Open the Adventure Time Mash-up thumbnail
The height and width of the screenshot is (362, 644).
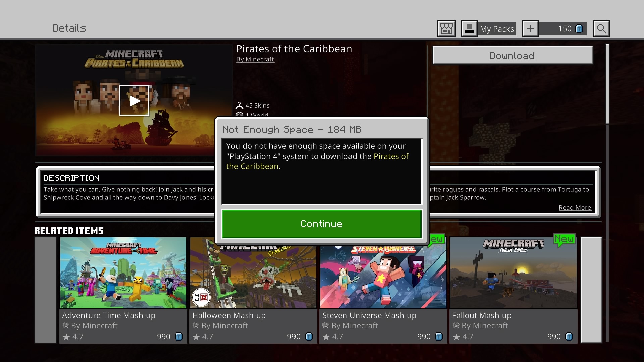(123, 273)
